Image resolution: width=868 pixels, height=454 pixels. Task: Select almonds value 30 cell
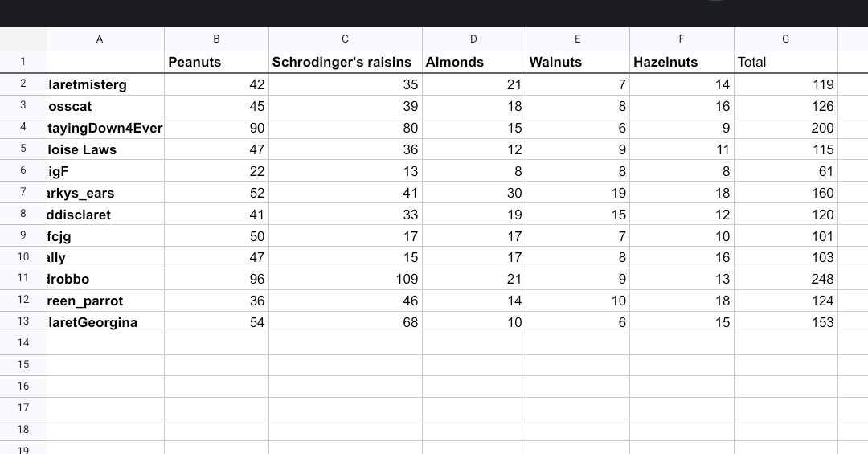click(473, 193)
